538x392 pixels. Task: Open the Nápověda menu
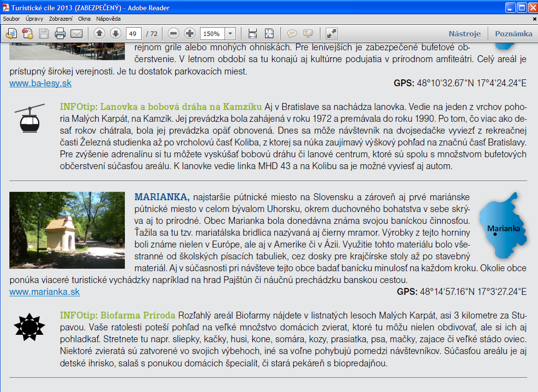pyautogui.click(x=108, y=19)
